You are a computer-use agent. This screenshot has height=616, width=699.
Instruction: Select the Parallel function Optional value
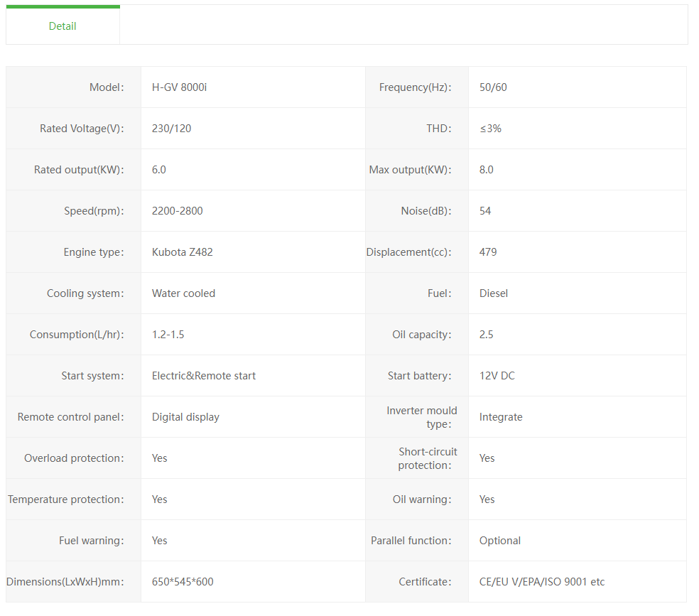[x=500, y=541]
